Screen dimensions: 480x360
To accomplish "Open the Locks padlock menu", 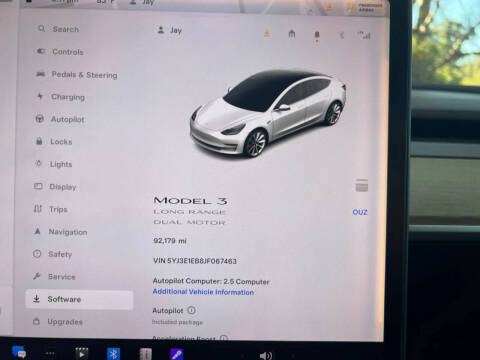I will (54, 141).
